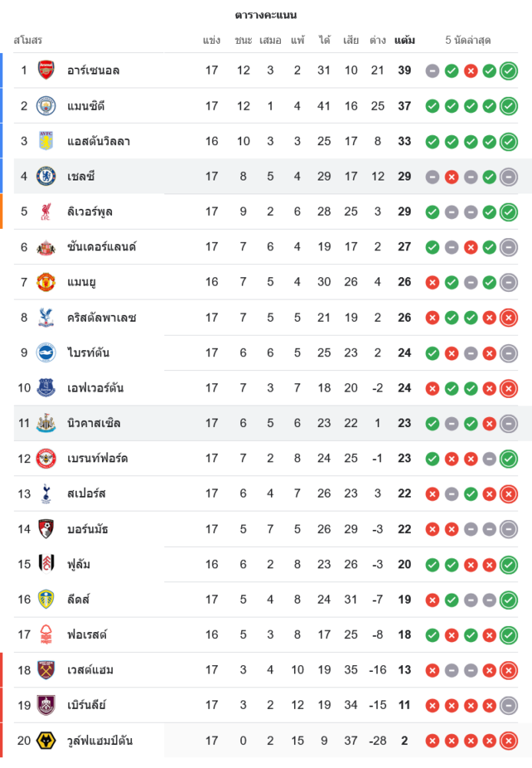Open the เวสต์แฮม team link
This screenshot has height=768, width=532.
(91, 670)
